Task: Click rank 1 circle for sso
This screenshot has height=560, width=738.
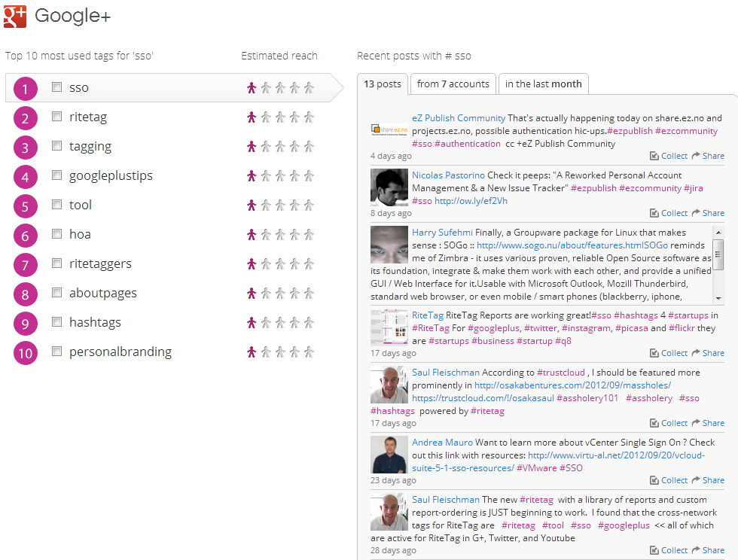Action: coord(26,89)
